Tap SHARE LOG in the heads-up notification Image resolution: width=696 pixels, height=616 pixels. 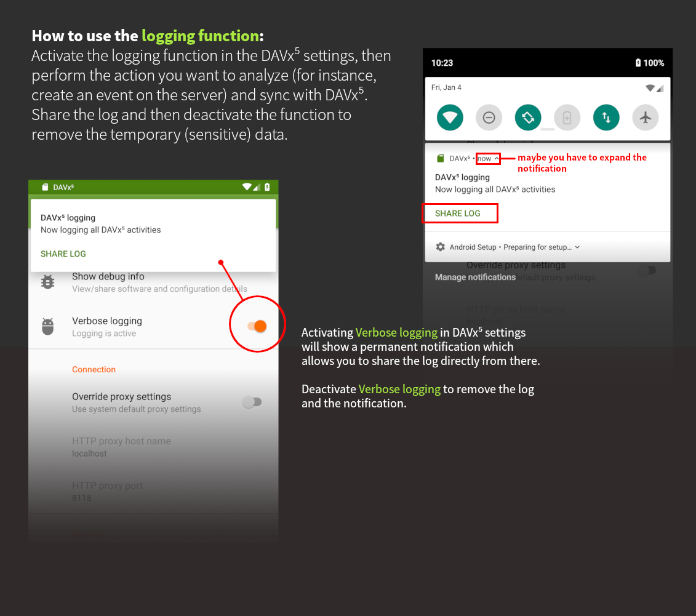click(63, 254)
